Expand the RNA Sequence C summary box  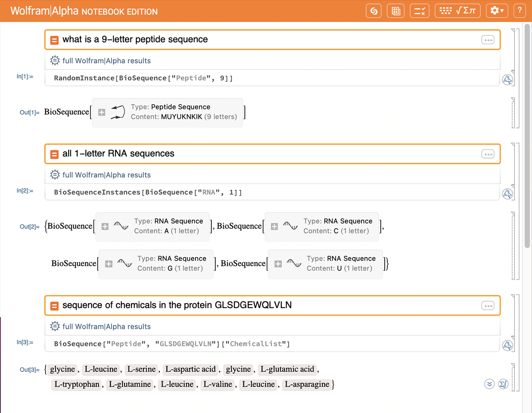click(x=274, y=226)
